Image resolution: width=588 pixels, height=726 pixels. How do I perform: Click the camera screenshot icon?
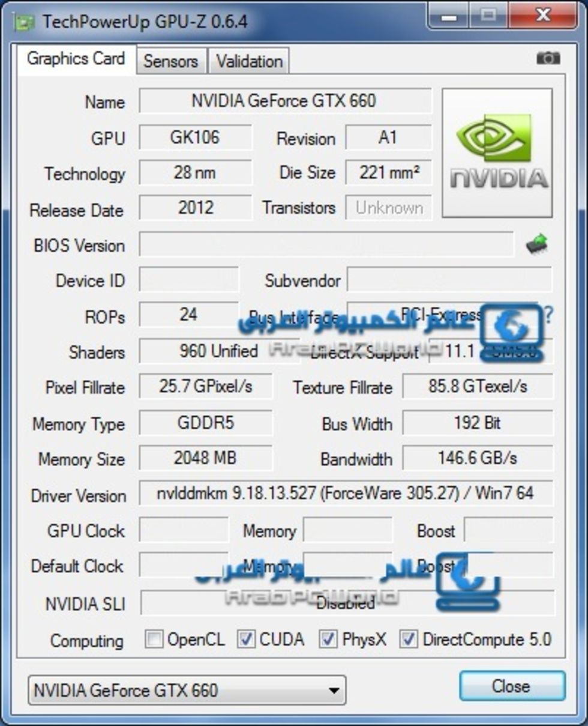point(548,58)
